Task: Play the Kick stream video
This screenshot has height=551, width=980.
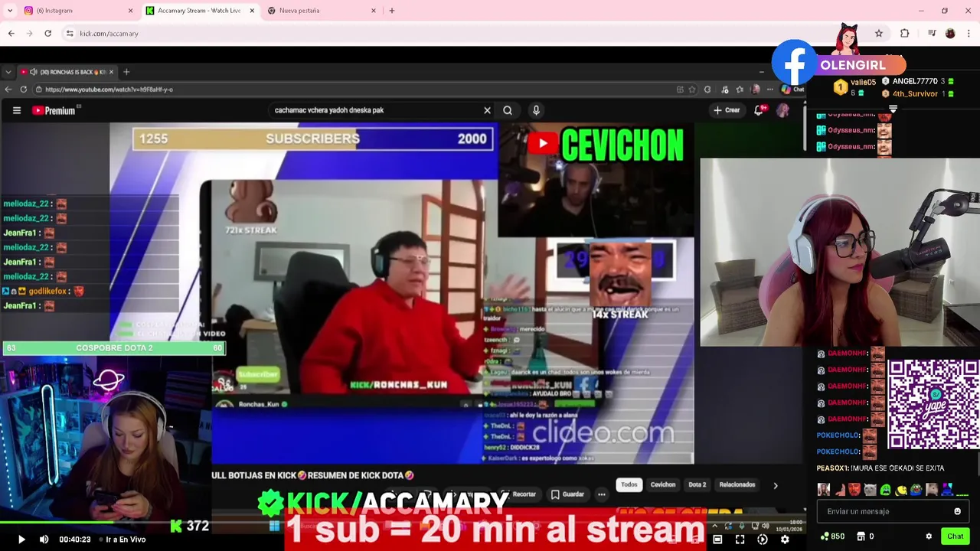Action: tap(21, 540)
